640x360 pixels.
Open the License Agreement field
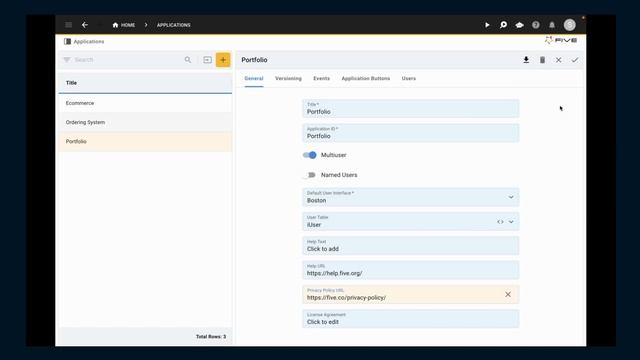(x=411, y=319)
